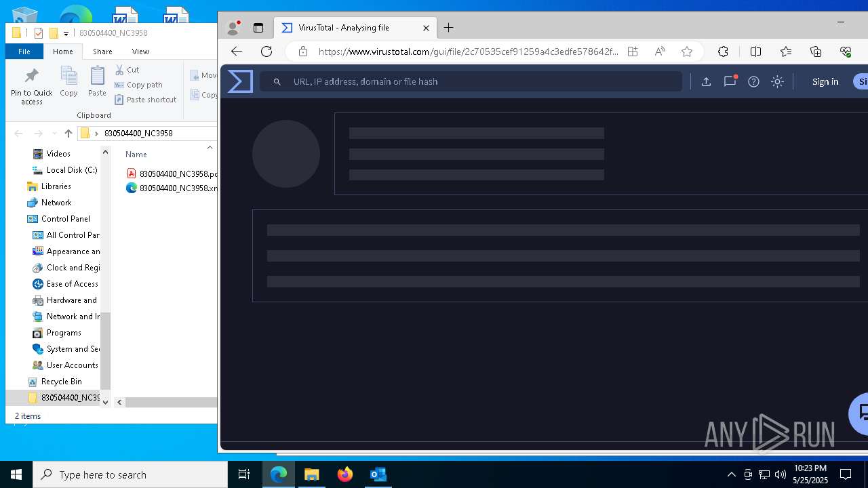Select Network in navigation pane
Screen dimensions: 868x488
(49, 203)
